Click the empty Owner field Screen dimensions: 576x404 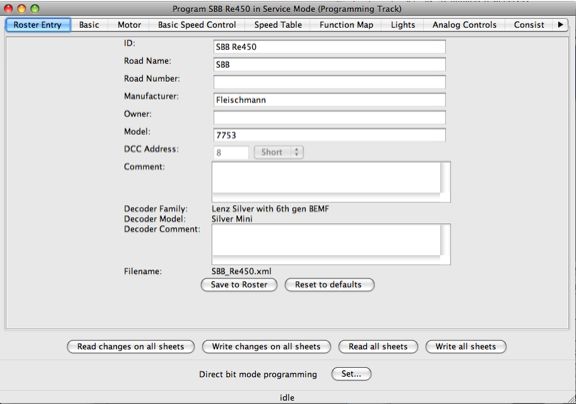click(329, 118)
